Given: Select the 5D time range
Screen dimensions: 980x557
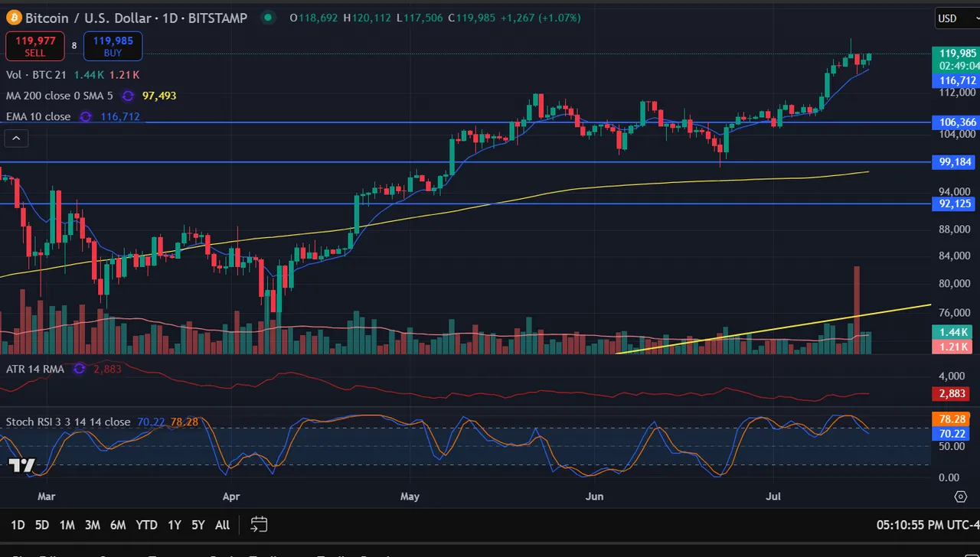Looking at the screenshot, I should (x=42, y=525).
